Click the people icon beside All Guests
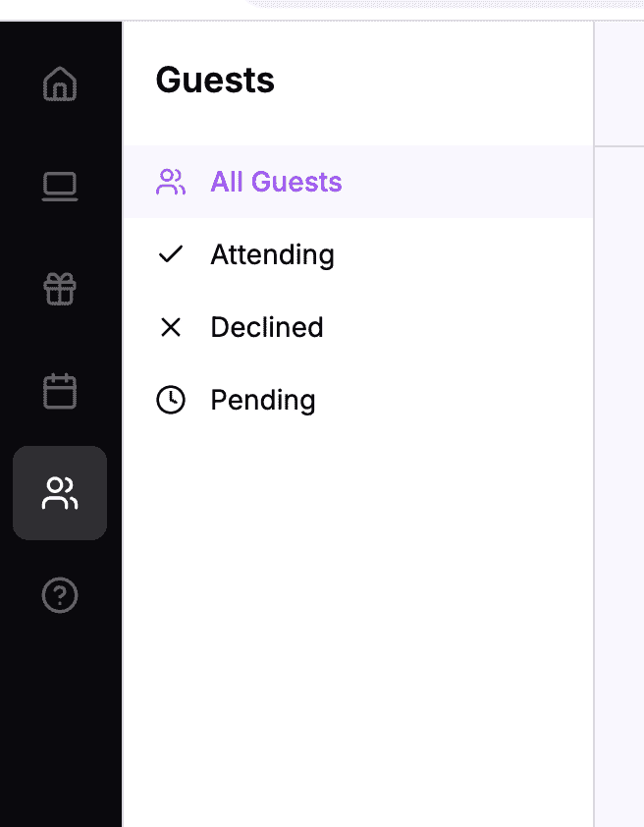The height and width of the screenshot is (827, 644). pos(171,182)
